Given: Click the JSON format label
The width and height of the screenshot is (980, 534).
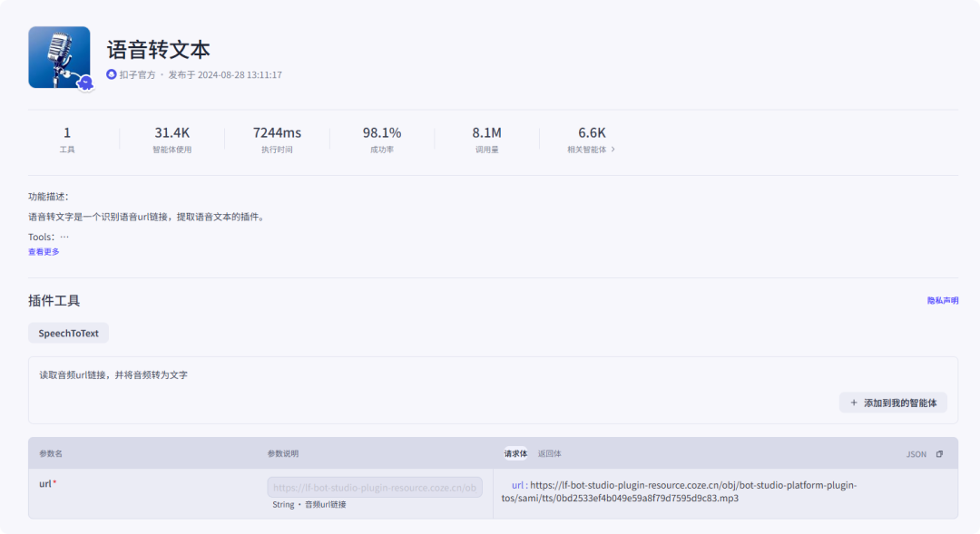Looking at the screenshot, I should [x=916, y=454].
